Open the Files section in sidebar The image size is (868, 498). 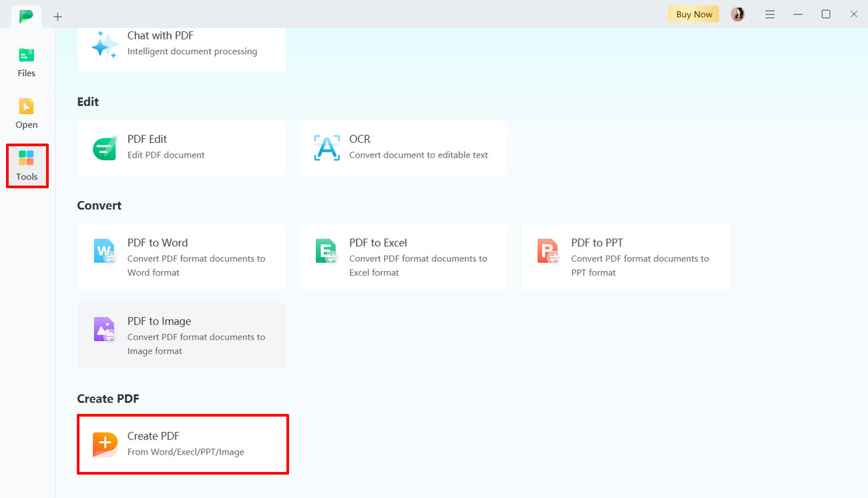[x=27, y=62]
